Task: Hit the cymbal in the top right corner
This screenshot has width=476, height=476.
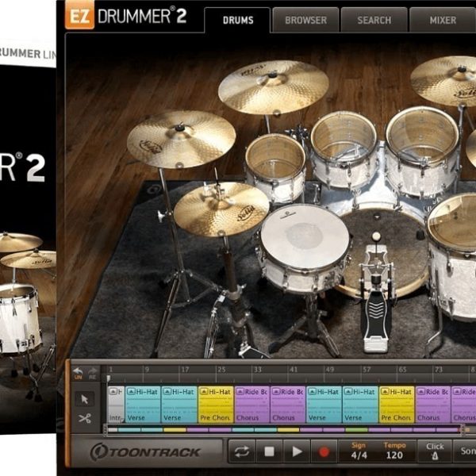Action: pos(445,80)
